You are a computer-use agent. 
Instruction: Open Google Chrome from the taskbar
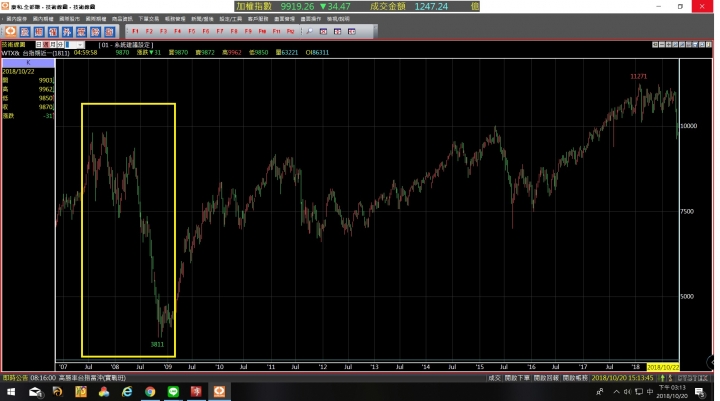pyautogui.click(x=150, y=392)
